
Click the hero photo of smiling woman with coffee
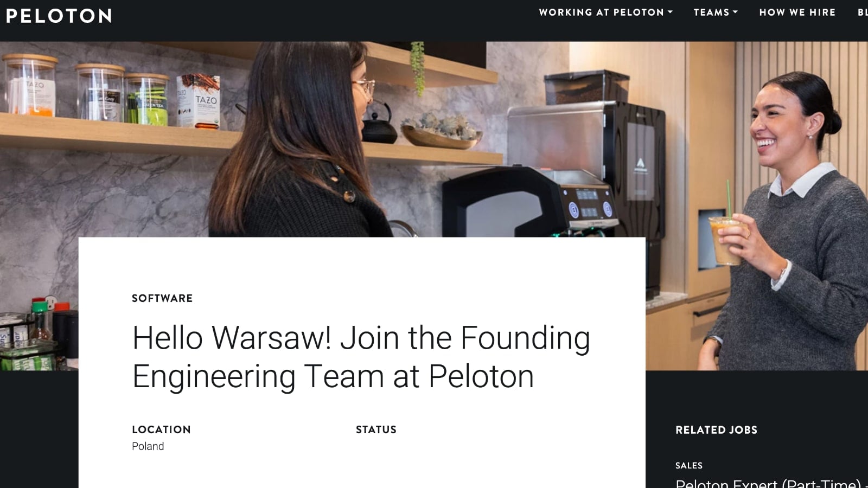pos(787,217)
